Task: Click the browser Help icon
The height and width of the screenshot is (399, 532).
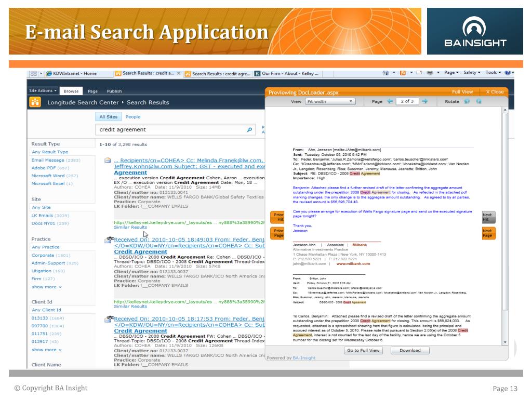Action: point(508,73)
